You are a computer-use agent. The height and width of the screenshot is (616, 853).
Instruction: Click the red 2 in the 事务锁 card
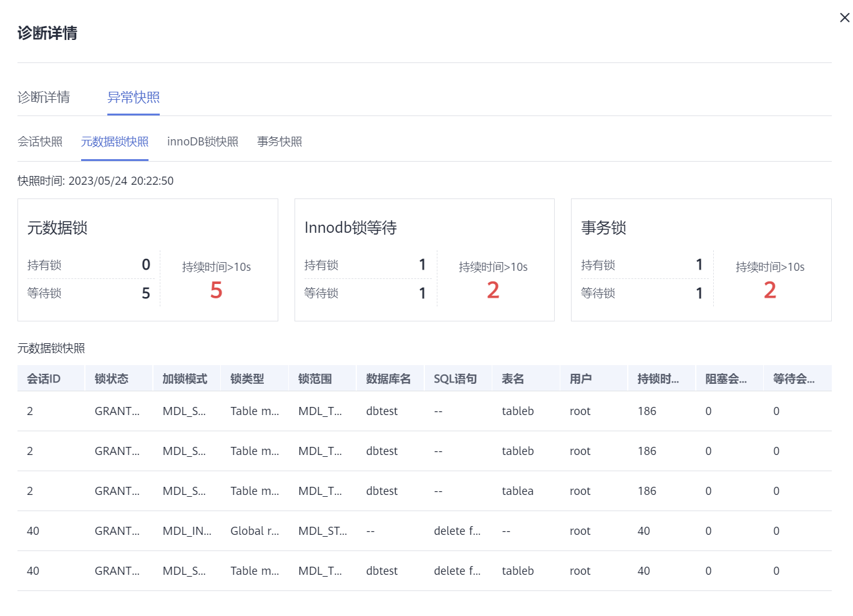[769, 290]
